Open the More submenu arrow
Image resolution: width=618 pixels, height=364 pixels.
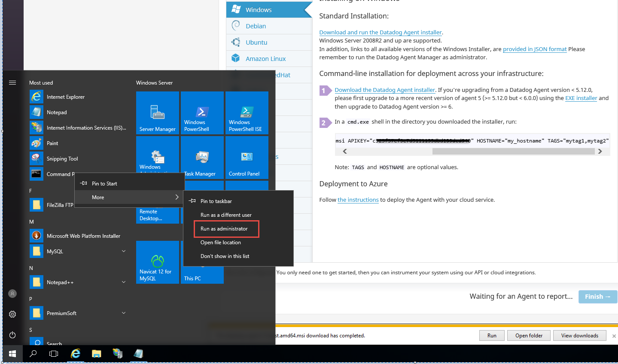(x=177, y=197)
